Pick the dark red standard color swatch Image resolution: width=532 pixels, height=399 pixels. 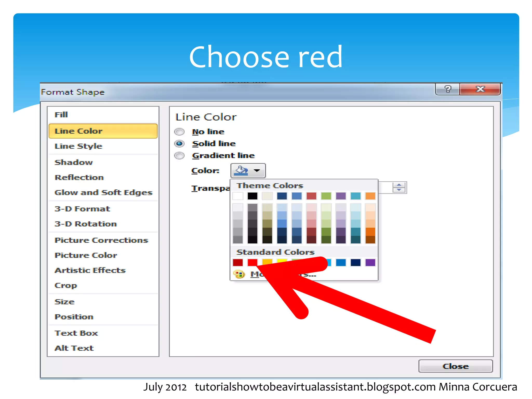(x=238, y=263)
